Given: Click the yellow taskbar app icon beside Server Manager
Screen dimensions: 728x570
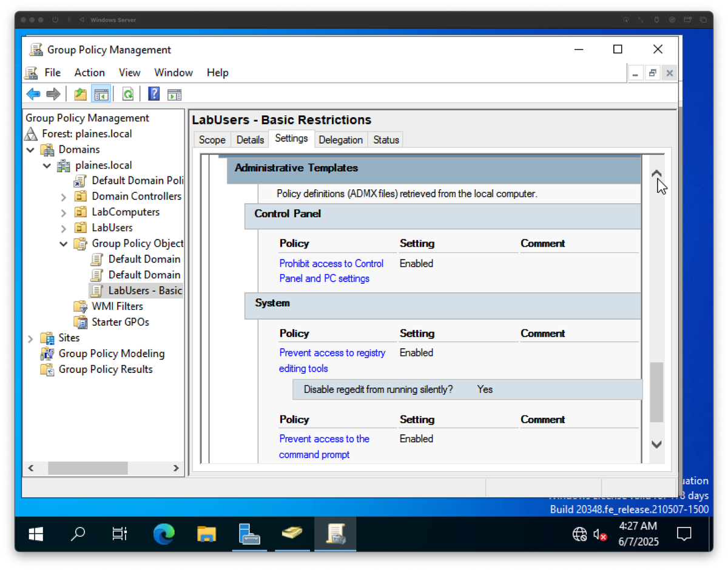Looking at the screenshot, I should [292, 534].
